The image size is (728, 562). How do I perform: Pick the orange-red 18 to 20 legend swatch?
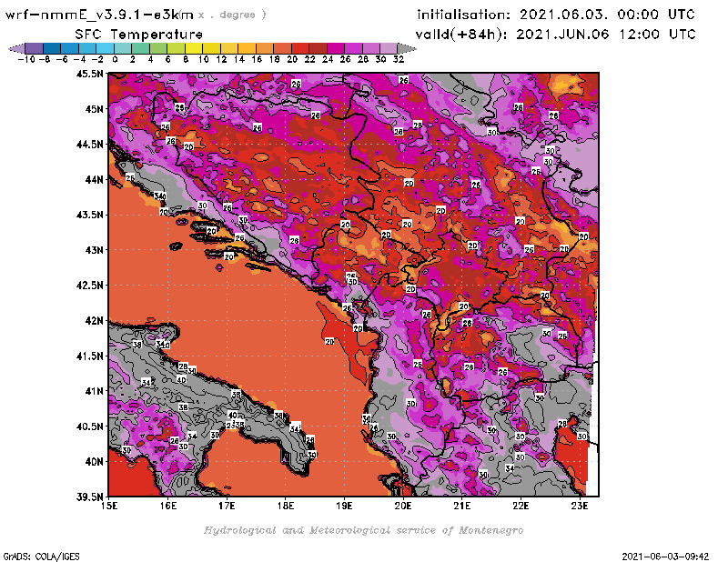point(282,48)
